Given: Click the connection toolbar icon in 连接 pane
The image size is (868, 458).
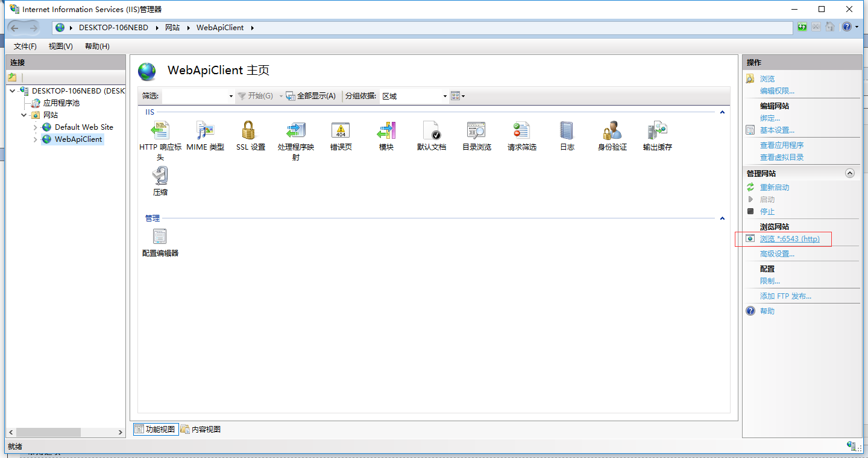Looking at the screenshot, I should click(x=12, y=77).
